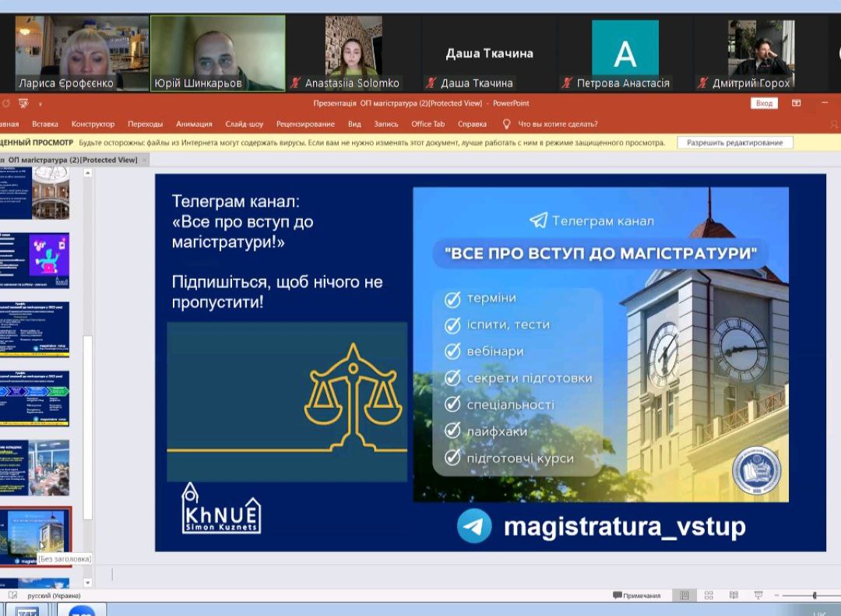Switch to Slide Sorter view
Viewport: 841px width, 616px height.
point(709,596)
